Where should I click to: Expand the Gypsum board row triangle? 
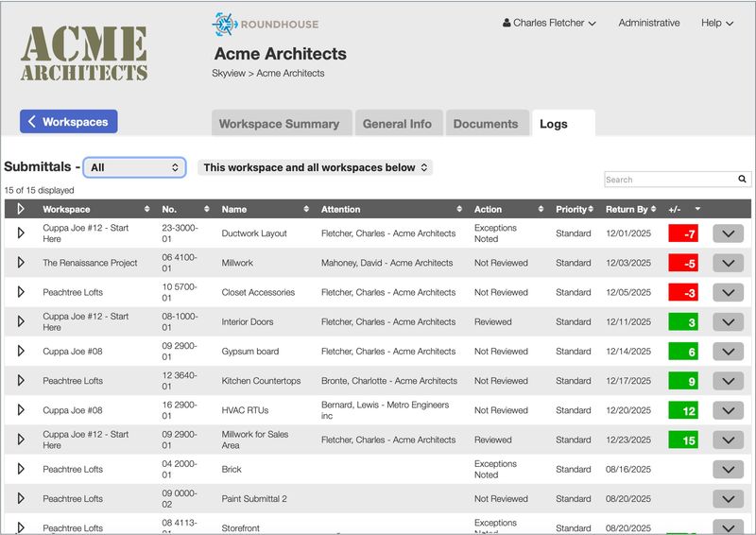[21, 351]
